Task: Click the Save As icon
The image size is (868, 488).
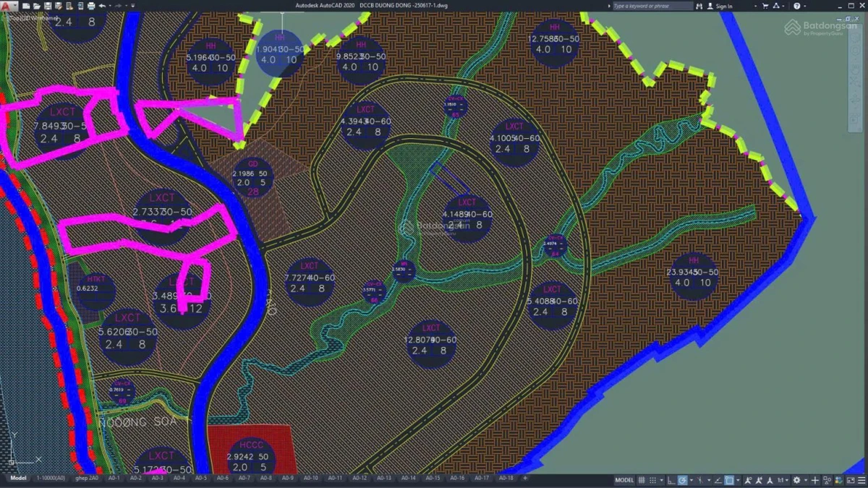Action: click(x=58, y=6)
